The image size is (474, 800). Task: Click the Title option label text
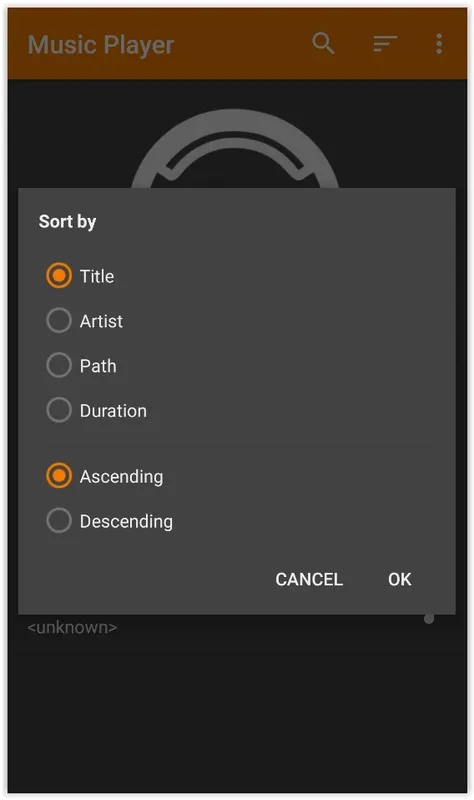pos(97,276)
